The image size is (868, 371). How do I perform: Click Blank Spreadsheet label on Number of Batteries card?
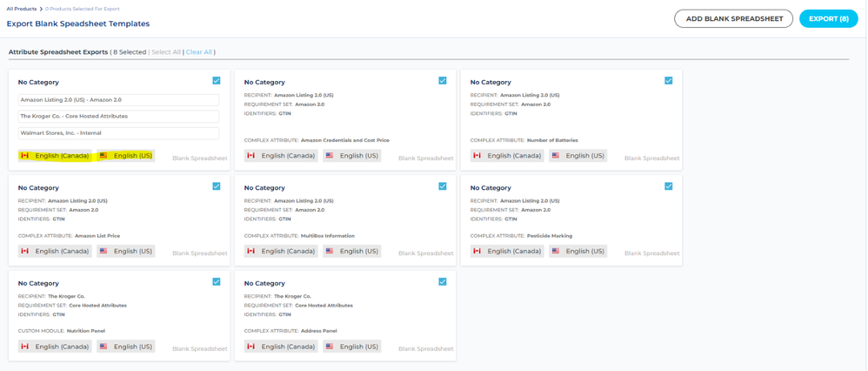(652, 158)
